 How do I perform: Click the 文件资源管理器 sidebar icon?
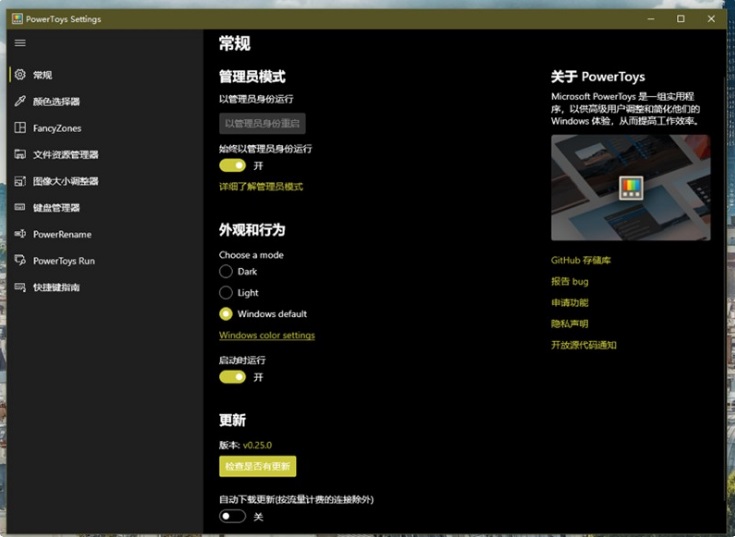20,154
